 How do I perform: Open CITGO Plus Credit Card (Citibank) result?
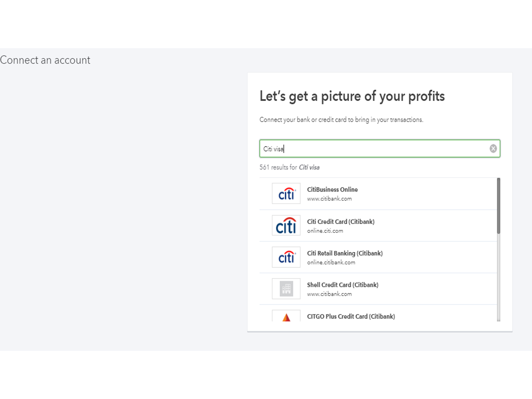[x=351, y=316]
